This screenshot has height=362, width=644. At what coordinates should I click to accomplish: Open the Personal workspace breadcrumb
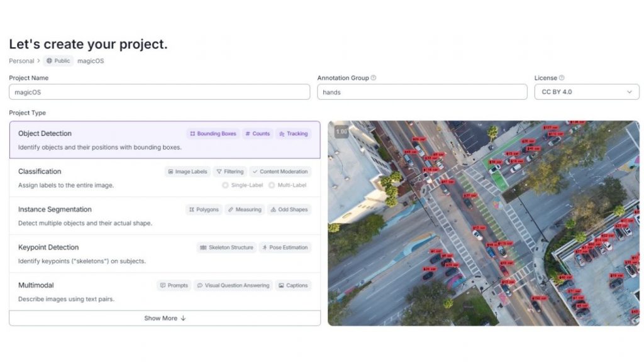tap(21, 61)
